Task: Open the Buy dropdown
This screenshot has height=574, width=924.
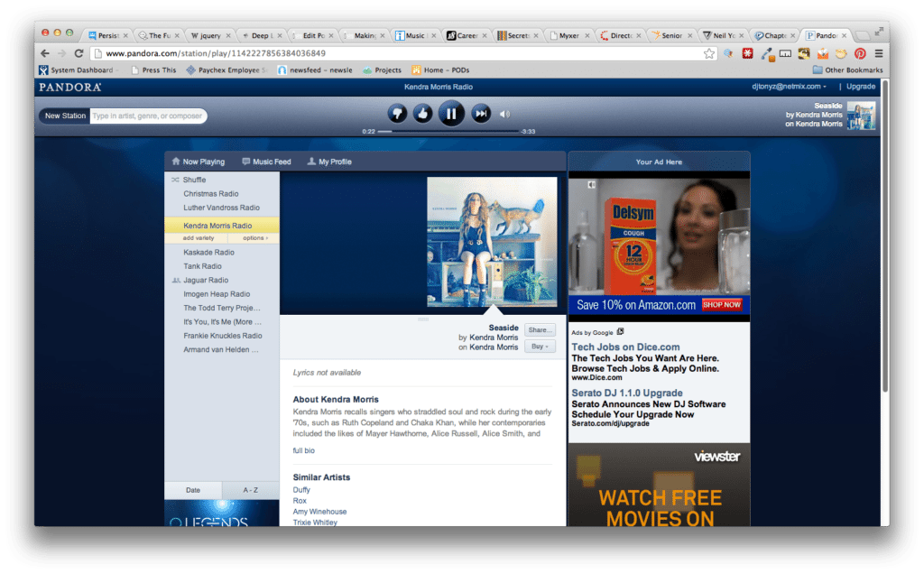Action: coord(540,347)
